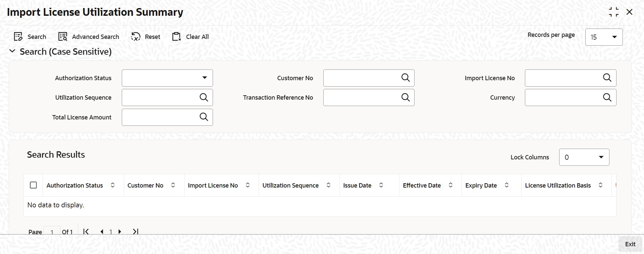Open Total License Amount lookup icon
The height and width of the screenshot is (254, 644).
(204, 117)
